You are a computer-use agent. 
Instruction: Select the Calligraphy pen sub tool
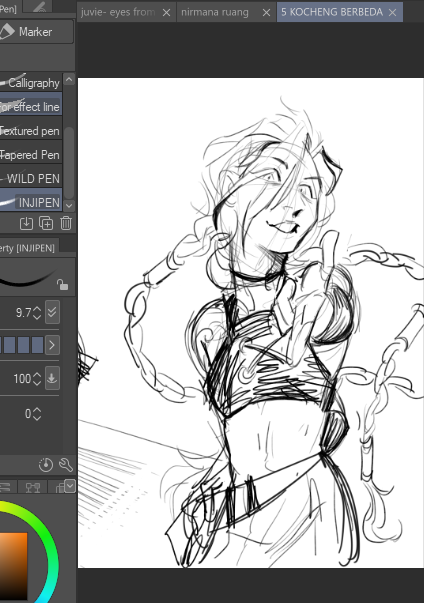coord(31,82)
